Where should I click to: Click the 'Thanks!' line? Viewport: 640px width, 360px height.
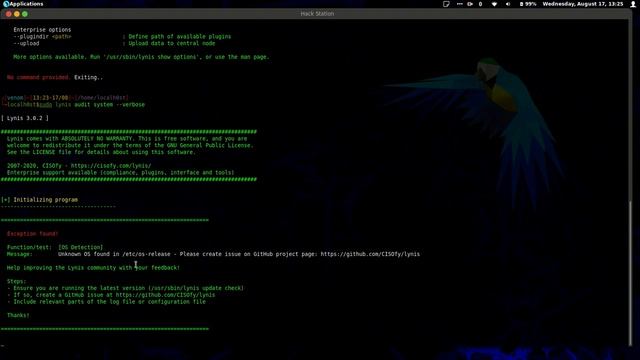click(x=18, y=315)
